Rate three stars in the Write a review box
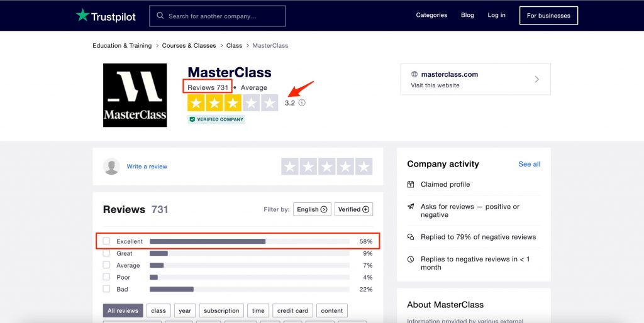The width and height of the screenshot is (644, 323). (327, 167)
